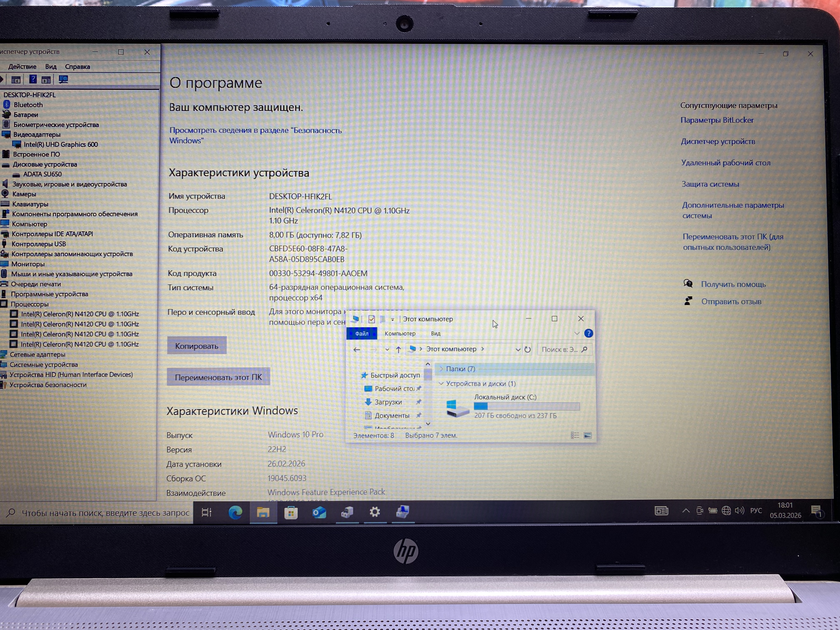Open Microsoft Store from the taskbar

tap(291, 513)
